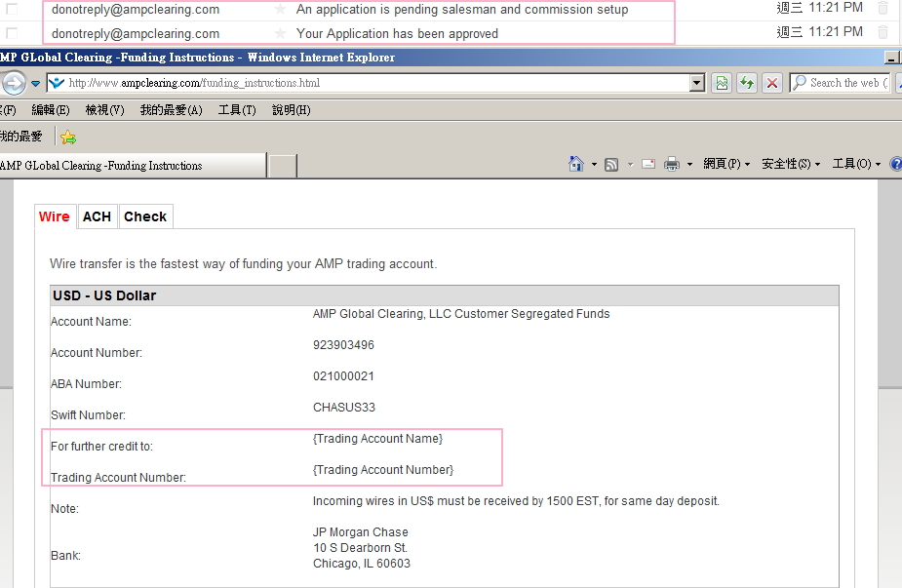
Task: Open the recent pages dropdown beside Forward button
Action: click(35, 84)
